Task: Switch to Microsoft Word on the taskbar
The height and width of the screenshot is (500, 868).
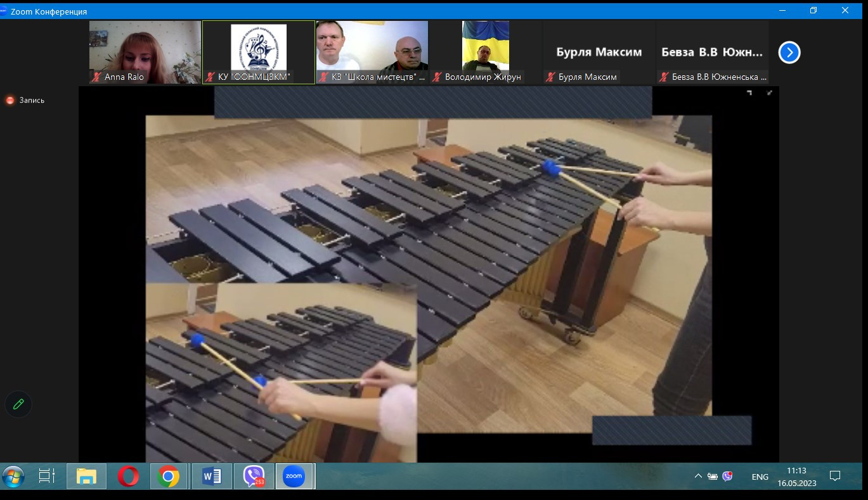Action: [212, 476]
